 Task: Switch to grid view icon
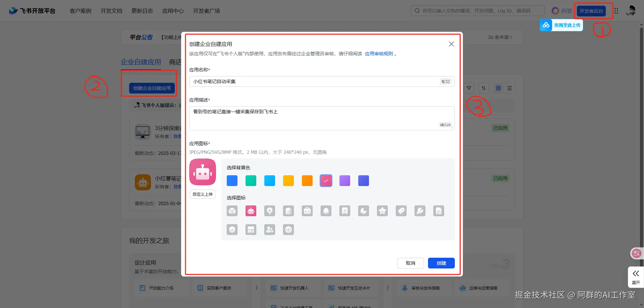click(498, 88)
